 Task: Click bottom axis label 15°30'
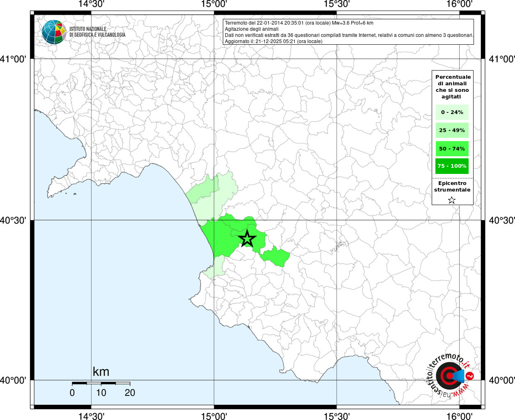tap(337, 416)
